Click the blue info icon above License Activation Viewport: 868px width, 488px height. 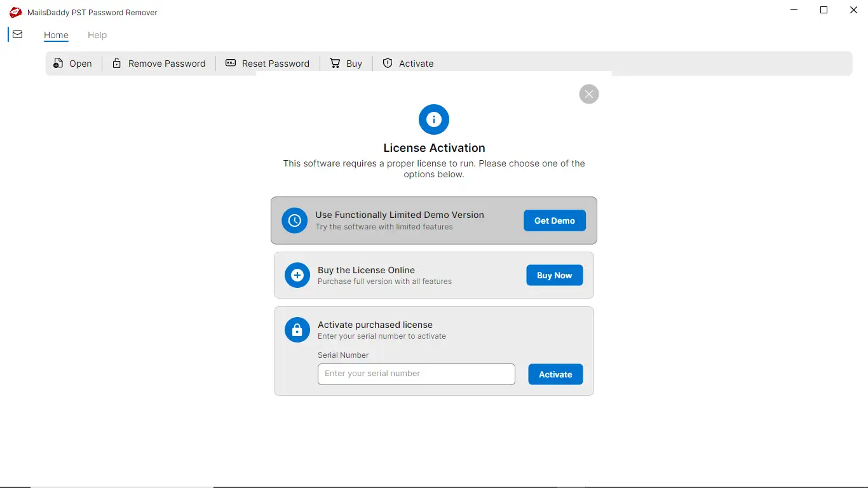434,119
